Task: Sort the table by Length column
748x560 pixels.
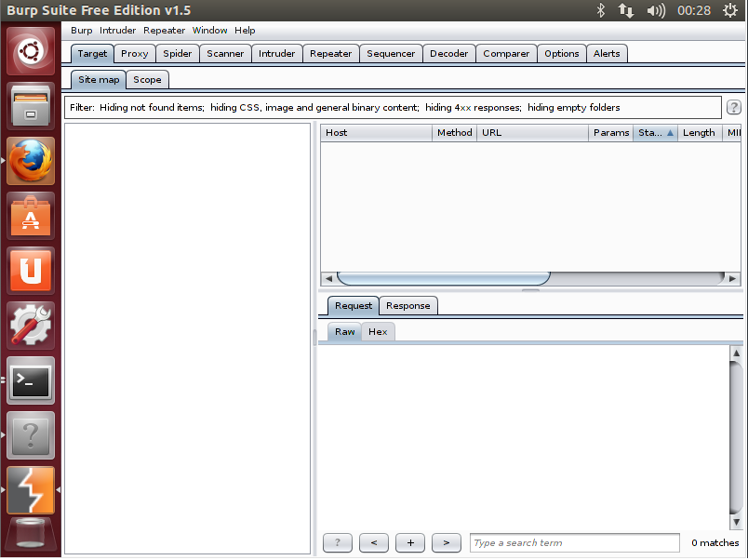Action: (x=700, y=133)
